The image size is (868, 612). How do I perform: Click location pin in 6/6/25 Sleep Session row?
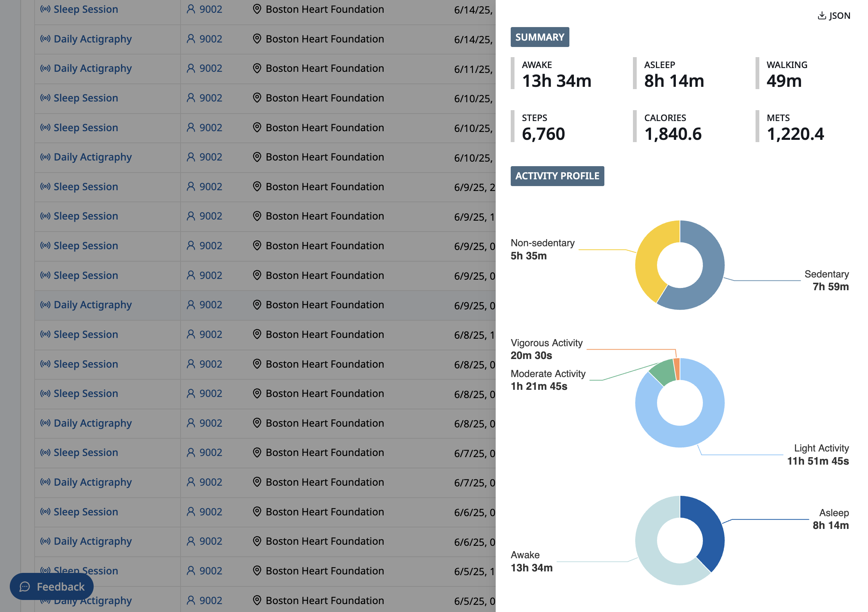click(x=257, y=512)
